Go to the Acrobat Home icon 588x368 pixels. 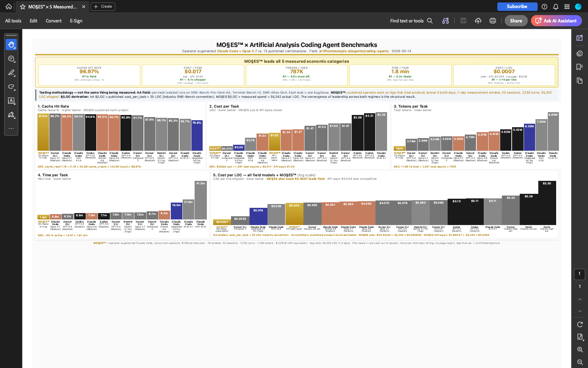pyautogui.click(x=9, y=6)
